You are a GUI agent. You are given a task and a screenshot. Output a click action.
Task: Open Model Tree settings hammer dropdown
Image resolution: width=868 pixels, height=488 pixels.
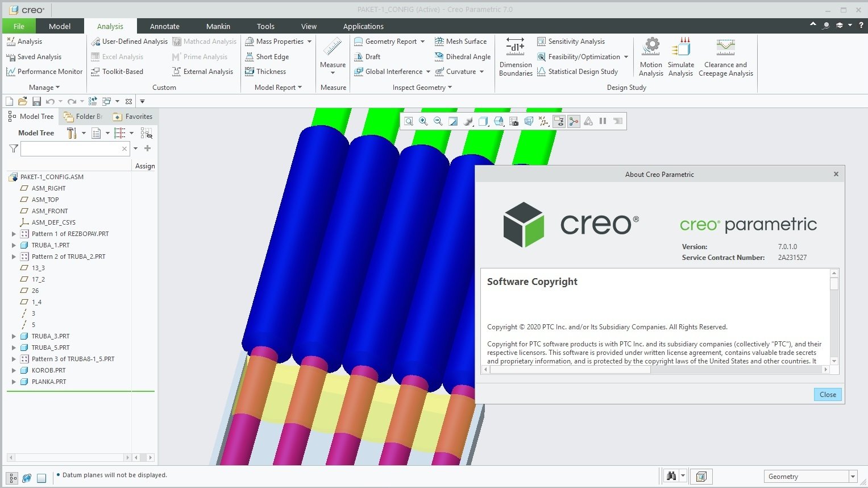click(76, 133)
